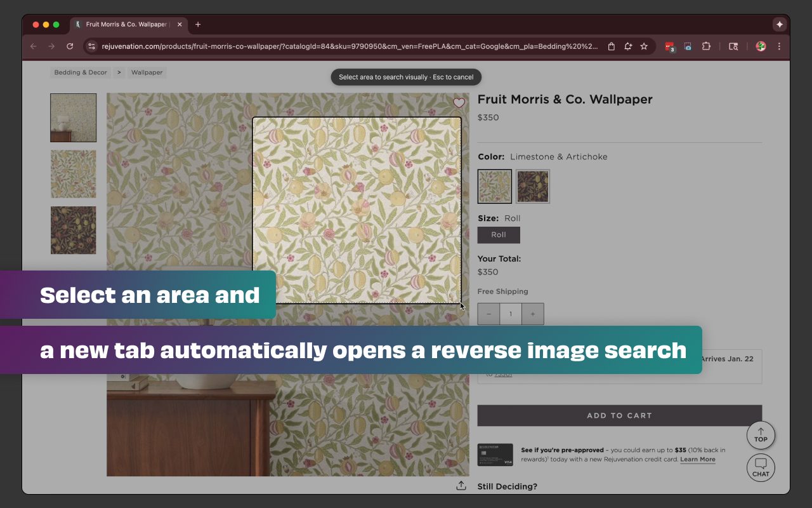Go forward in browser history

[51, 46]
